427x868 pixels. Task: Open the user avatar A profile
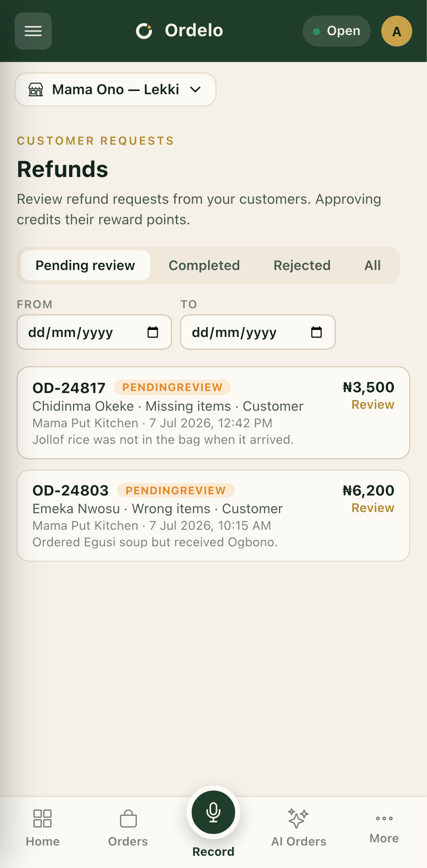click(397, 31)
